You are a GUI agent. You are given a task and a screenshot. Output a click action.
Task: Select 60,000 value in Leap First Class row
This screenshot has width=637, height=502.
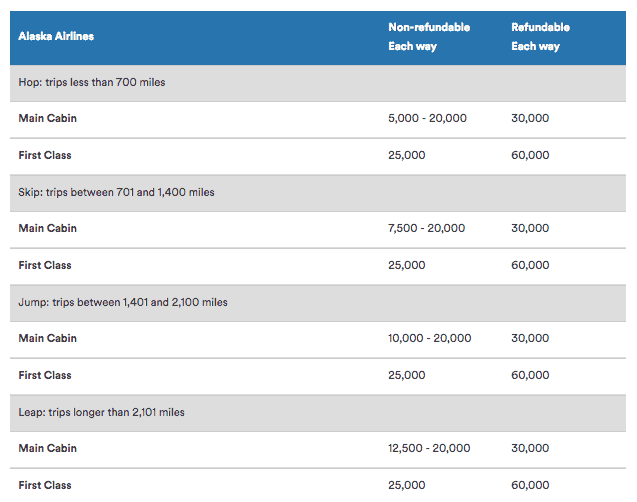coord(530,485)
